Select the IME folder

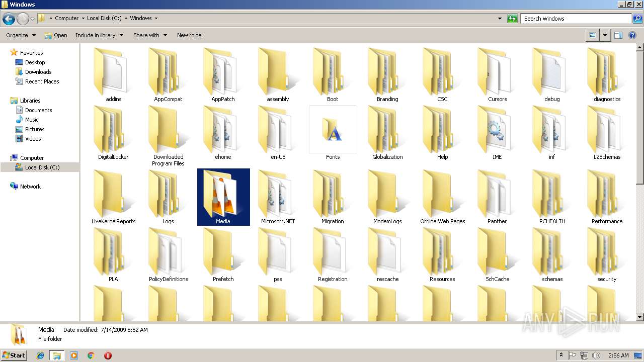(497, 133)
